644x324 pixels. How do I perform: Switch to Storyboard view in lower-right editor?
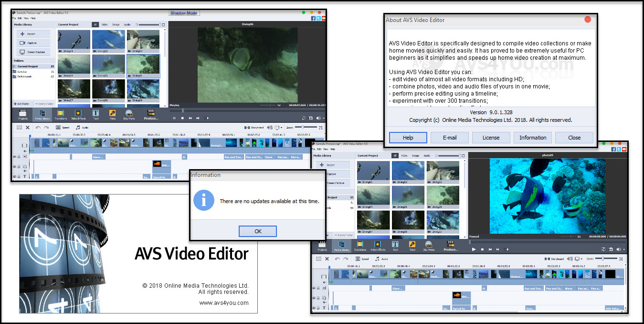point(554,259)
